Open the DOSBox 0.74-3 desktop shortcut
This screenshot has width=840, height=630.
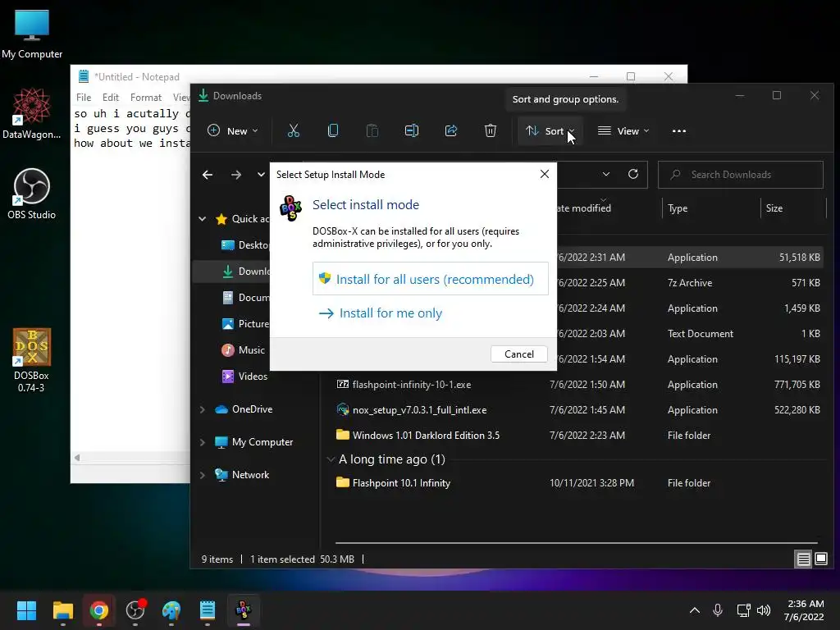pos(32,360)
